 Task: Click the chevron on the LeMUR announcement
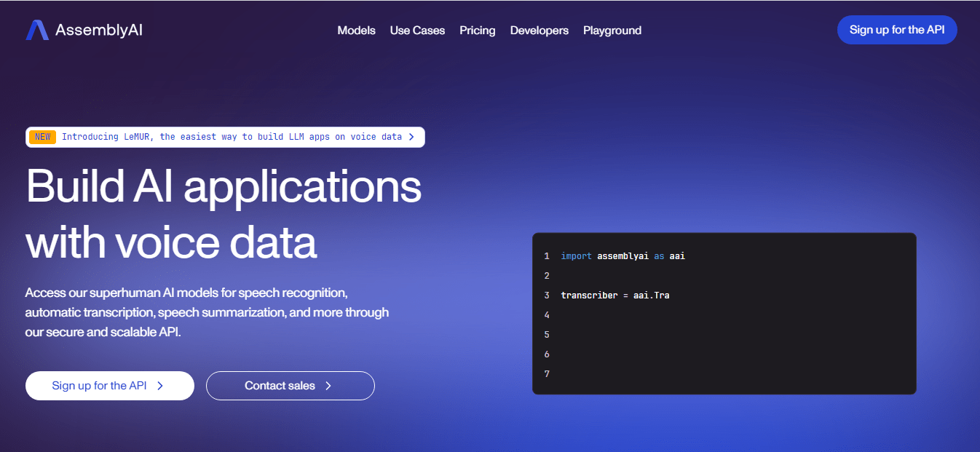(x=411, y=137)
